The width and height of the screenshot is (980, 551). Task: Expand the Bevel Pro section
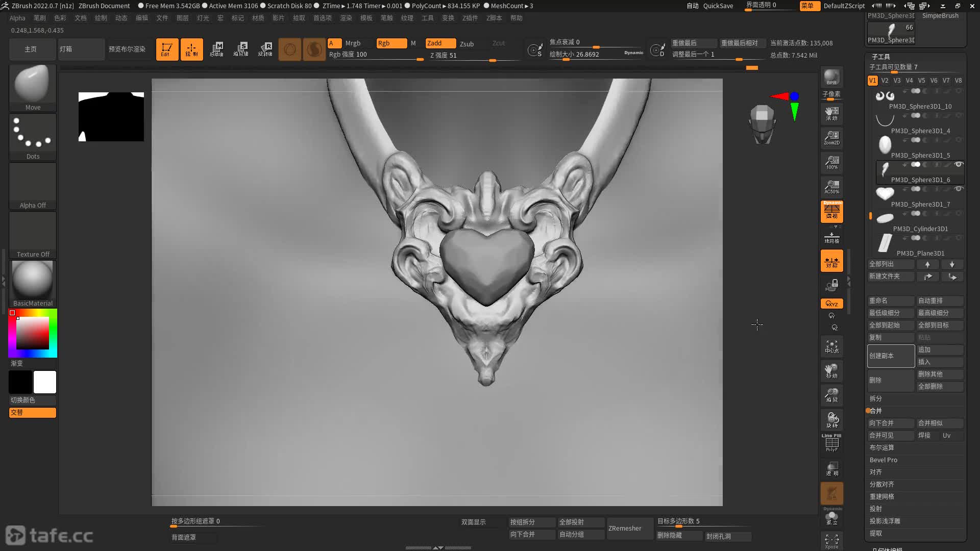point(883,460)
